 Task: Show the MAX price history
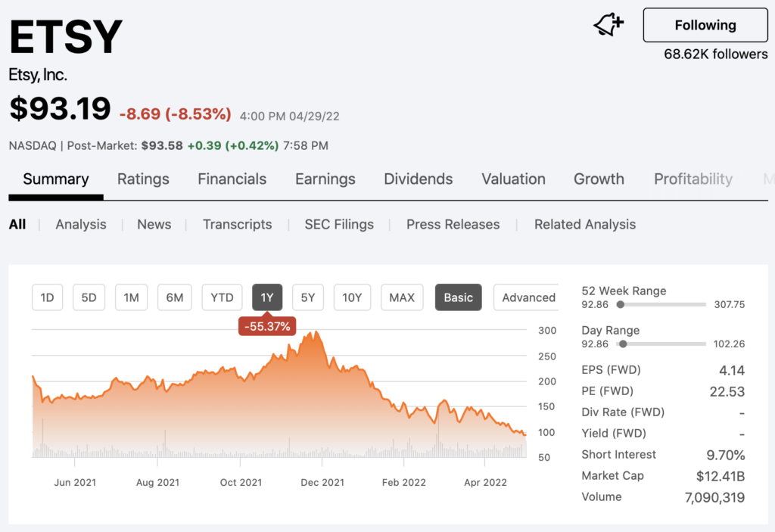tap(402, 297)
